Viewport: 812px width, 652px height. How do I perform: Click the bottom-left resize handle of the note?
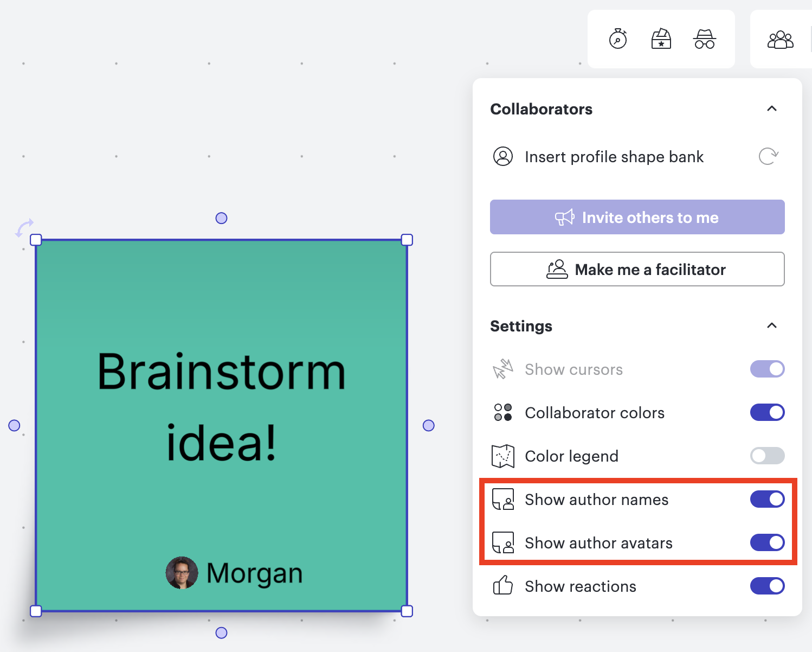(36, 611)
